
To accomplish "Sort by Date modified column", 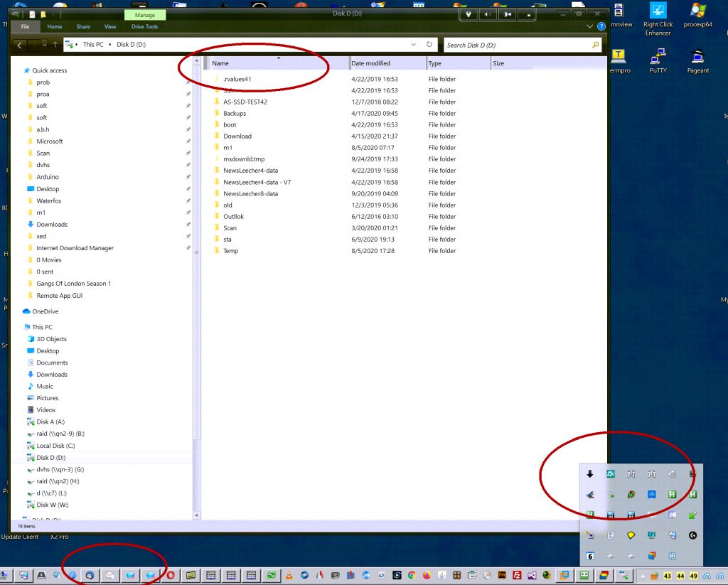I will pyautogui.click(x=387, y=63).
